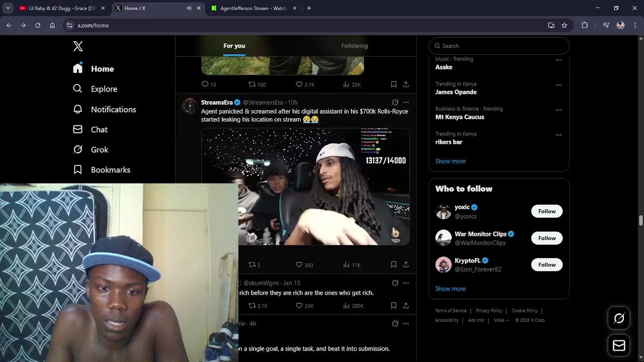Bookmark the StreamsEra post
644x362 pixels.
click(393, 265)
